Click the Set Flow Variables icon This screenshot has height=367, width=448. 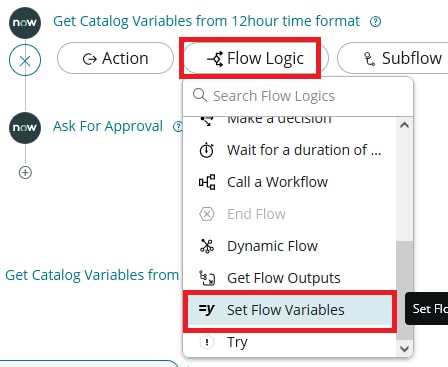coord(207,310)
